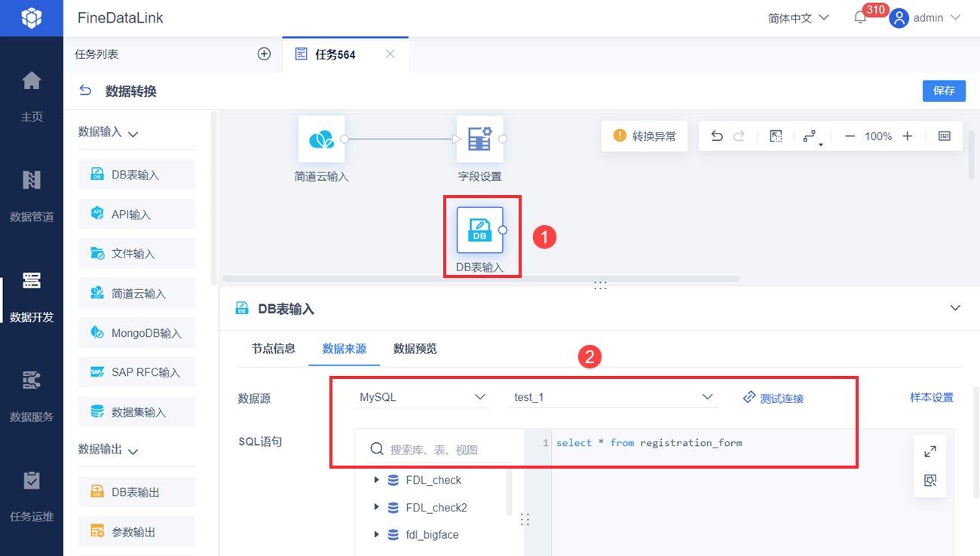The image size is (980, 556).
Task: Click into the SQL statement editor line
Action: [648, 443]
